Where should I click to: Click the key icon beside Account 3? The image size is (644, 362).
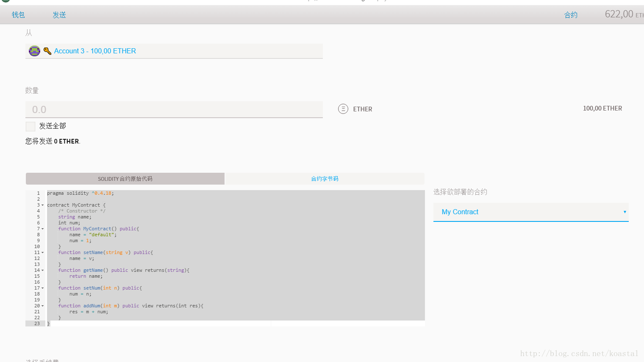coord(47,51)
